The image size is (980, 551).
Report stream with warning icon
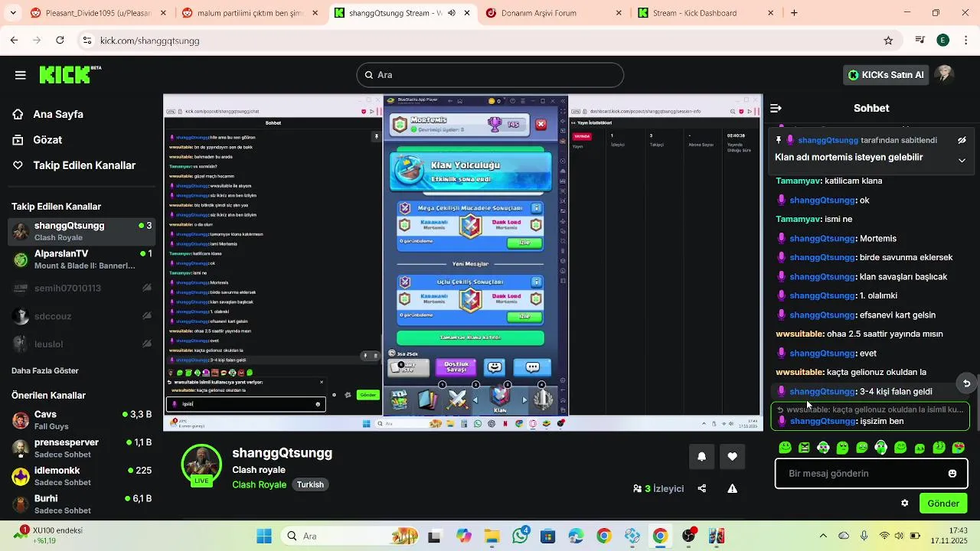point(733,489)
